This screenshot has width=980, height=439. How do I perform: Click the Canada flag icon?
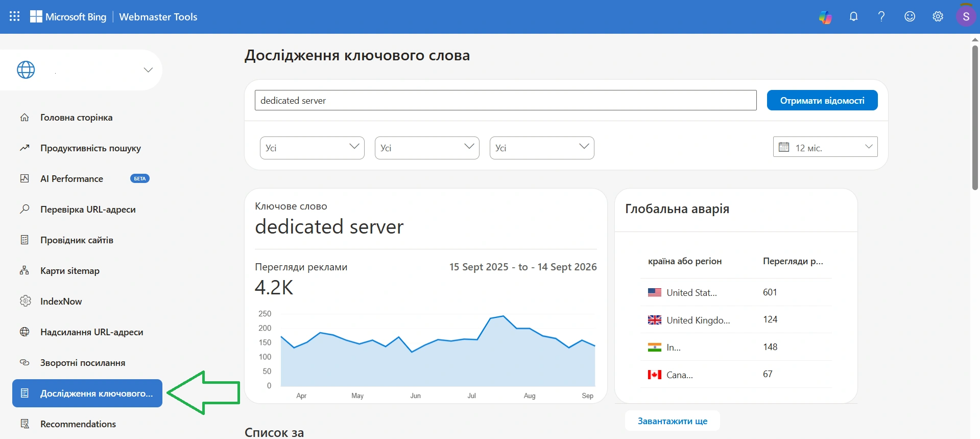tap(655, 375)
